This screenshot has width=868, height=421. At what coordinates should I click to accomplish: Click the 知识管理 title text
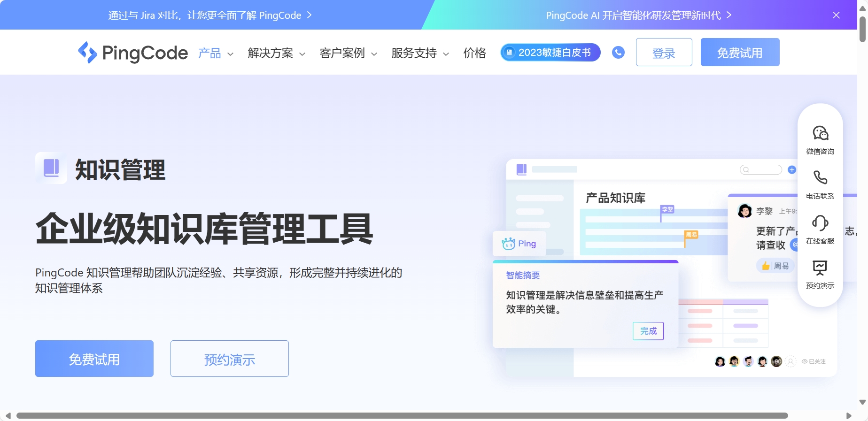pos(120,169)
